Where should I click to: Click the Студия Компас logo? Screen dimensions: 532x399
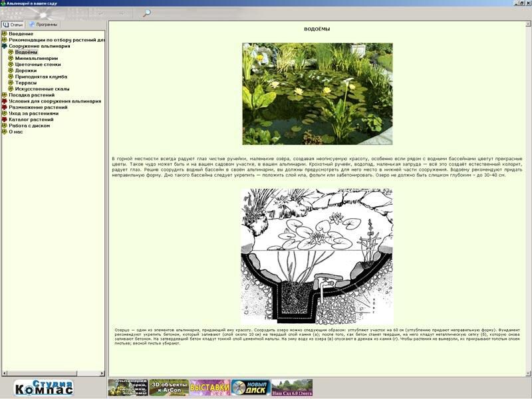pos(44,388)
